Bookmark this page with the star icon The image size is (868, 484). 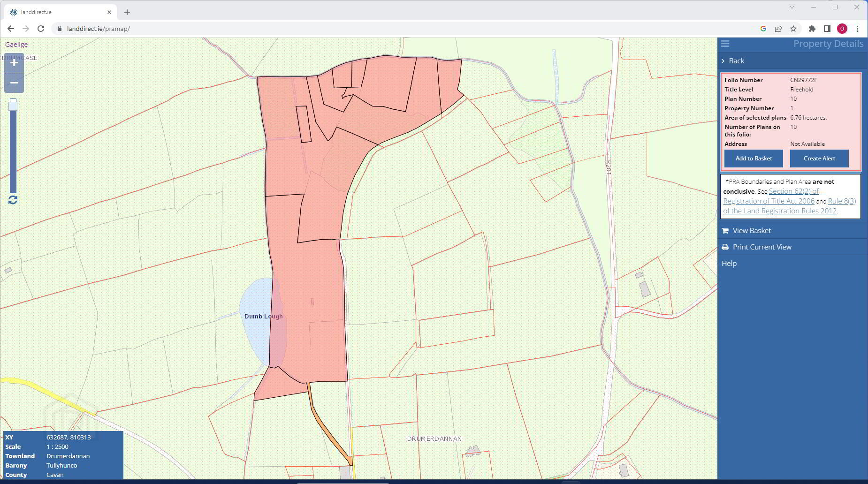coord(793,29)
